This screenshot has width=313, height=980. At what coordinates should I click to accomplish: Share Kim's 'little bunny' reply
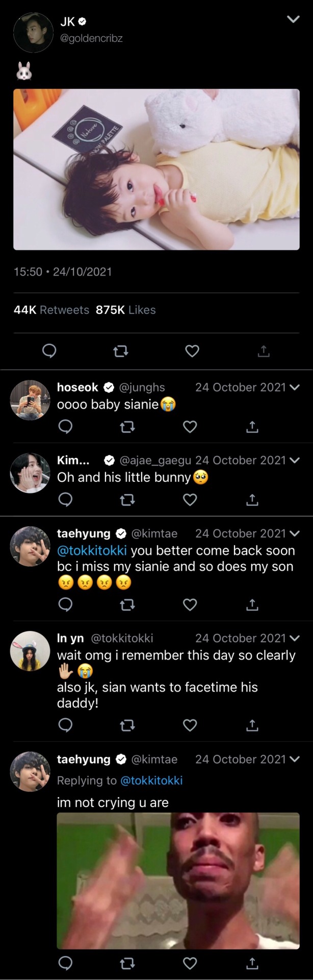click(252, 499)
